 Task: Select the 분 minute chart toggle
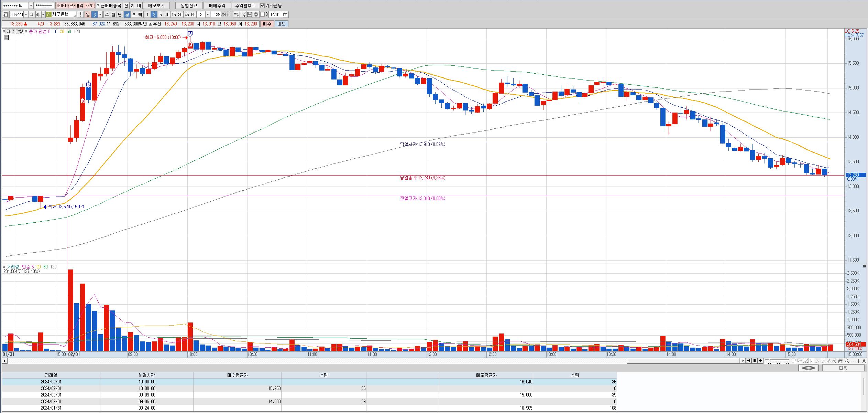127,14
